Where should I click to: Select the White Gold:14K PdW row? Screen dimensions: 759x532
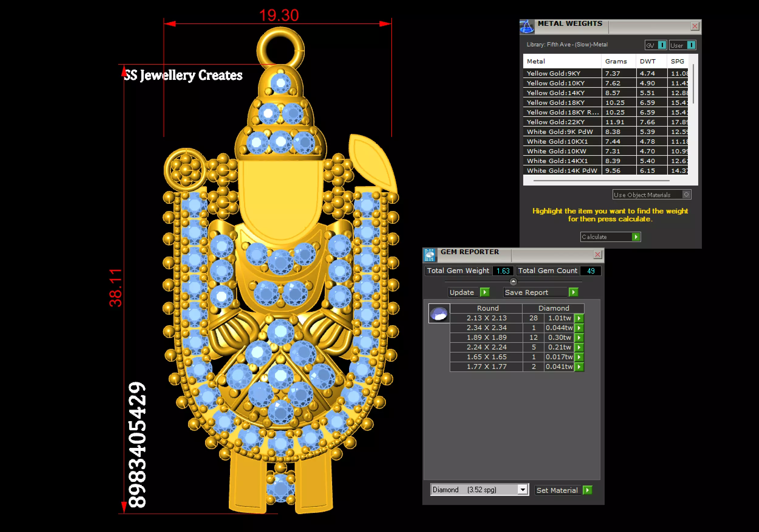click(606, 171)
